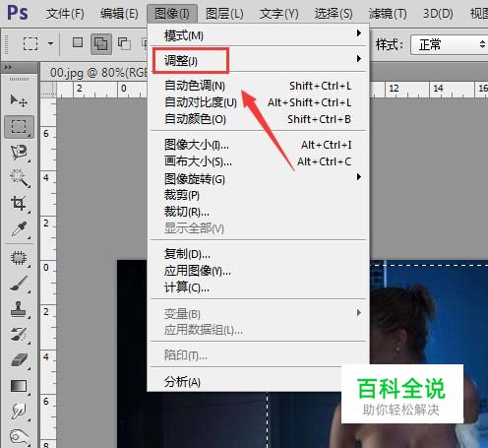
Task: Close the open 图像(I) menu
Action: tap(172, 14)
